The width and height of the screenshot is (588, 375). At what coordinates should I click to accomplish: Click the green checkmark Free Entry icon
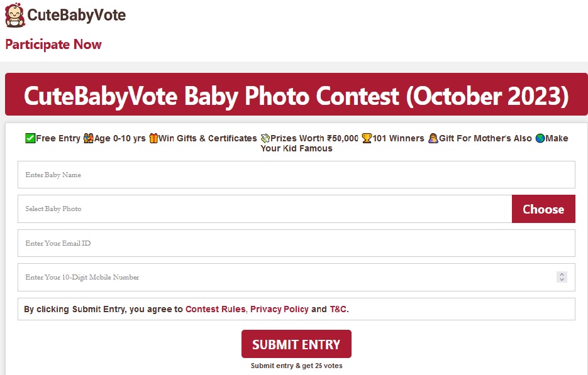(x=28, y=138)
